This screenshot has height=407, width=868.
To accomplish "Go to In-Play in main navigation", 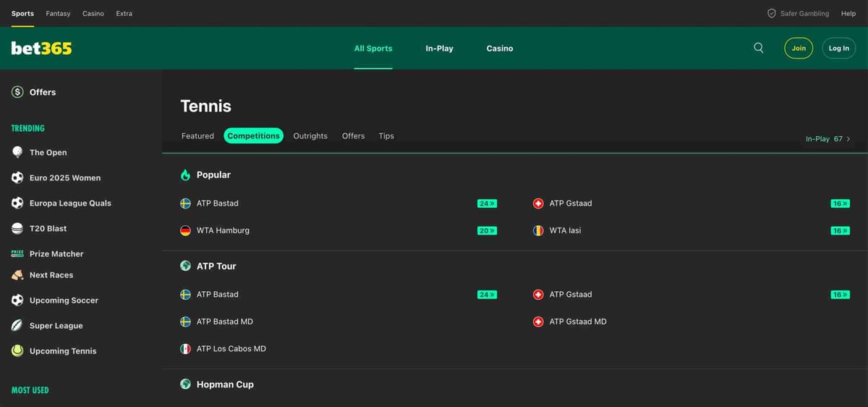I will (439, 49).
